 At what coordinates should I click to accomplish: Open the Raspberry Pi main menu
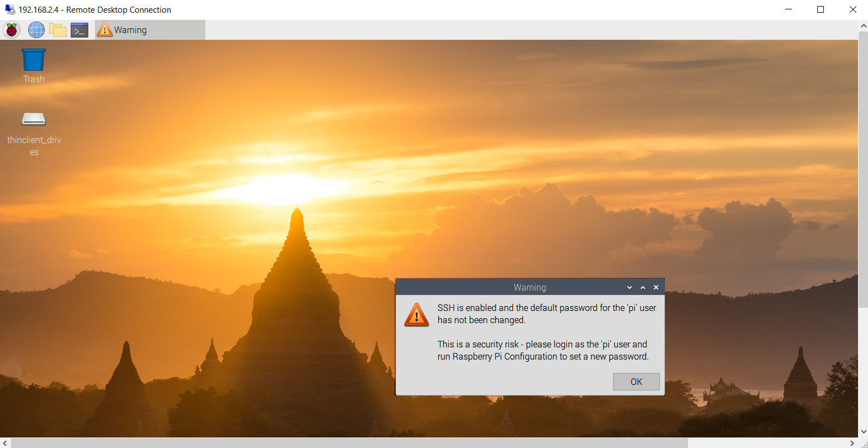tap(12, 30)
